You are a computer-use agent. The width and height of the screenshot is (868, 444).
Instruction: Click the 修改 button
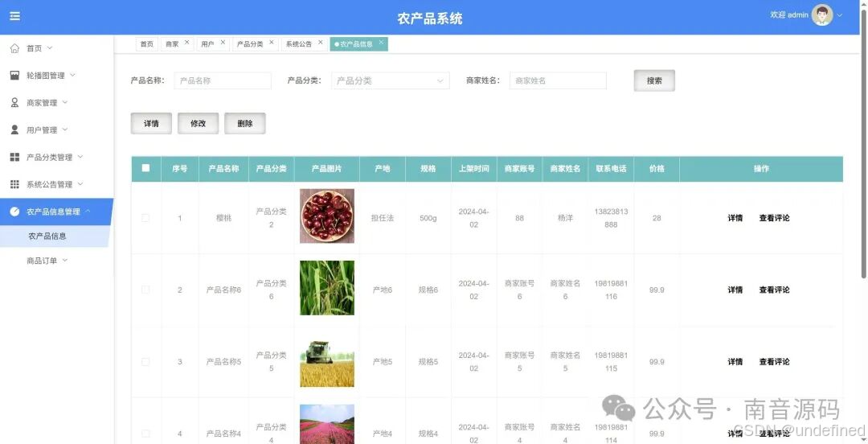[199, 124]
